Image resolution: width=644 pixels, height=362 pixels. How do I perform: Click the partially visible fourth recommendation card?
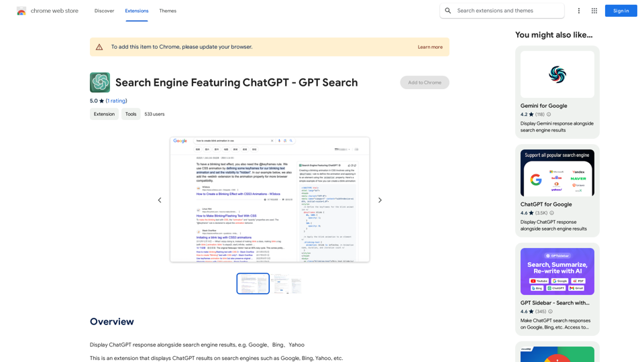[557, 352]
